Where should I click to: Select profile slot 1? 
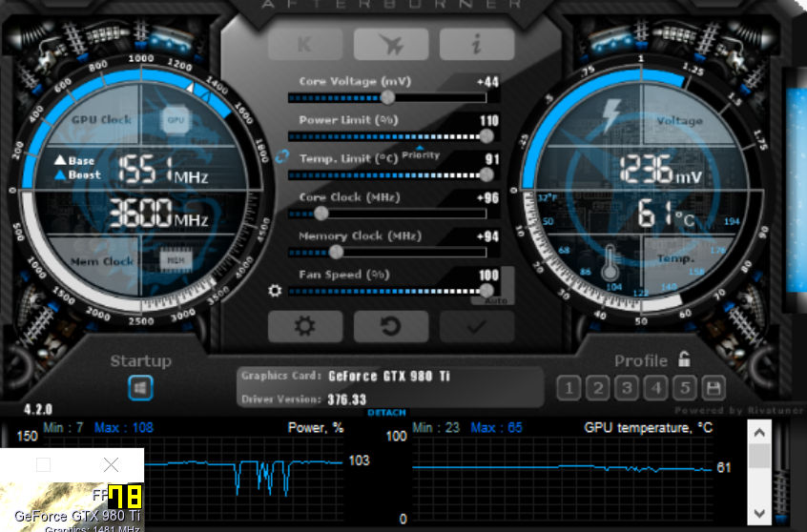point(569,388)
